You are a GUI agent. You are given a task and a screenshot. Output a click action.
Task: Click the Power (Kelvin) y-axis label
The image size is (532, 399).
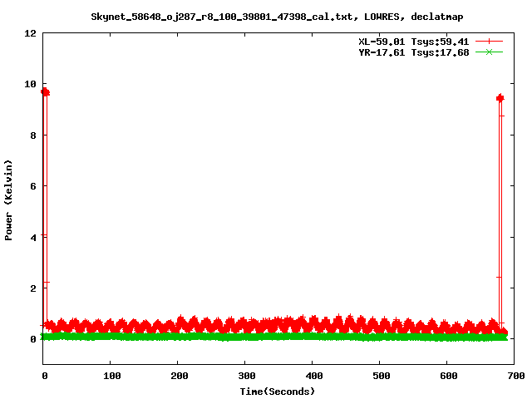tap(8, 200)
